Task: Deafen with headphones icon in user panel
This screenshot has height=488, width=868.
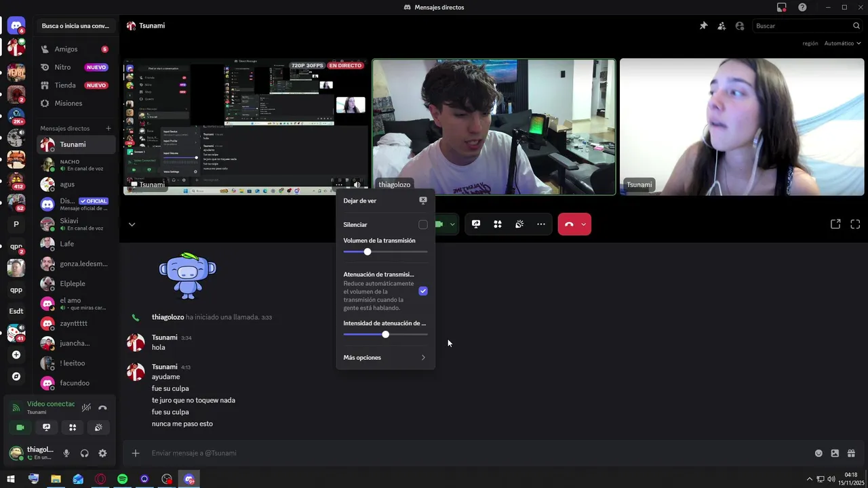Action: (x=85, y=453)
